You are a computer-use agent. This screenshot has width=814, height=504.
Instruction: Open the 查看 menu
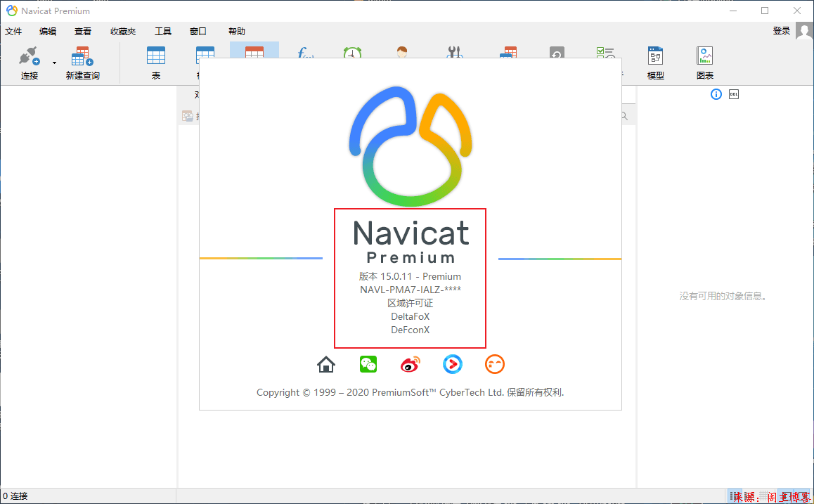click(x=82, y=32)
